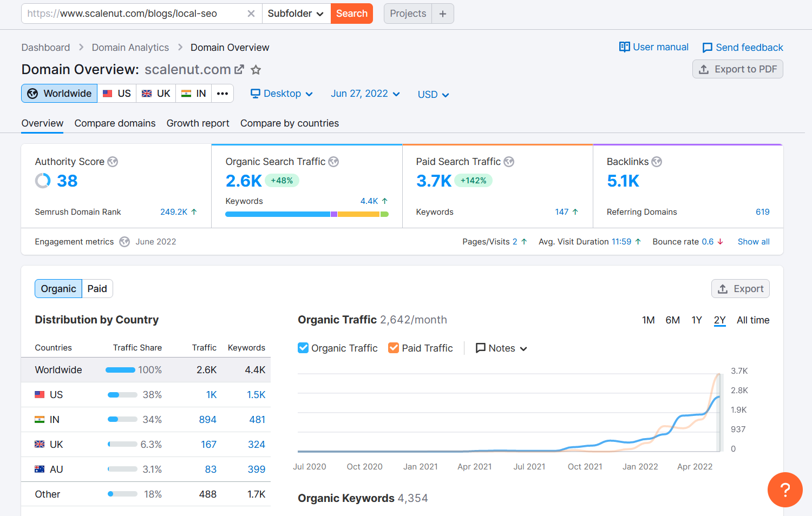Image resolution: width=812 pixels, height=516 pixels.
Task: Go to Domain Analytics breadcrumb
Action: pyautogui.click(x=130, y=48)
